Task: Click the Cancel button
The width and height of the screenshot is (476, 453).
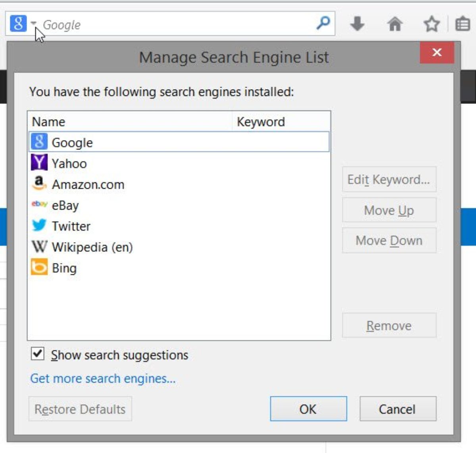Action: [397, 409]
